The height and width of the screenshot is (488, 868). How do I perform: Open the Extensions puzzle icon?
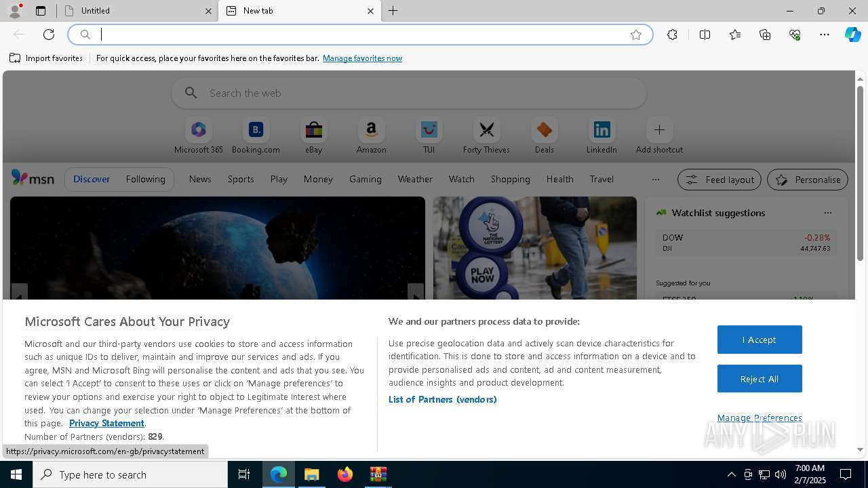[x=672, y=35]
